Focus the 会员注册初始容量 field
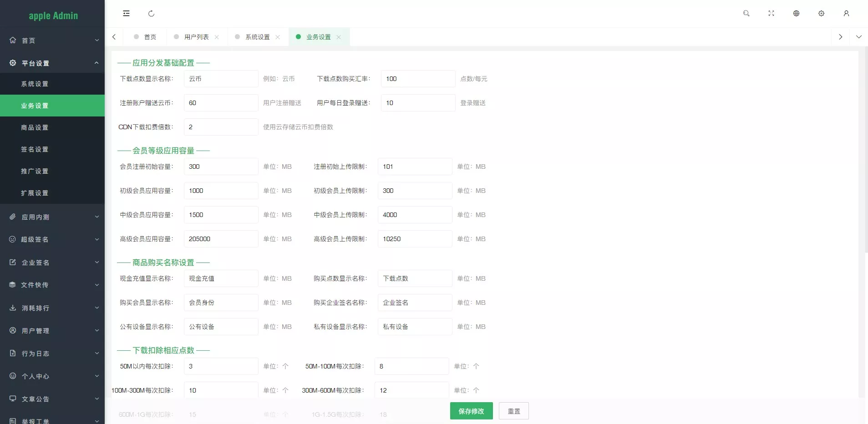This screenshot has height=424, width=868. [221, 167]
